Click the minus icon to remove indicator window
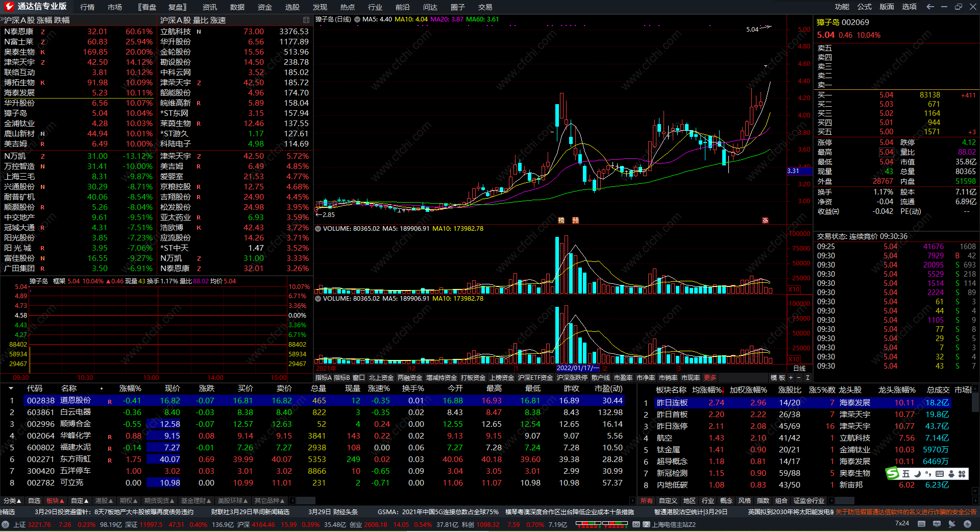 pyautogui.click(x=799, y=378)
